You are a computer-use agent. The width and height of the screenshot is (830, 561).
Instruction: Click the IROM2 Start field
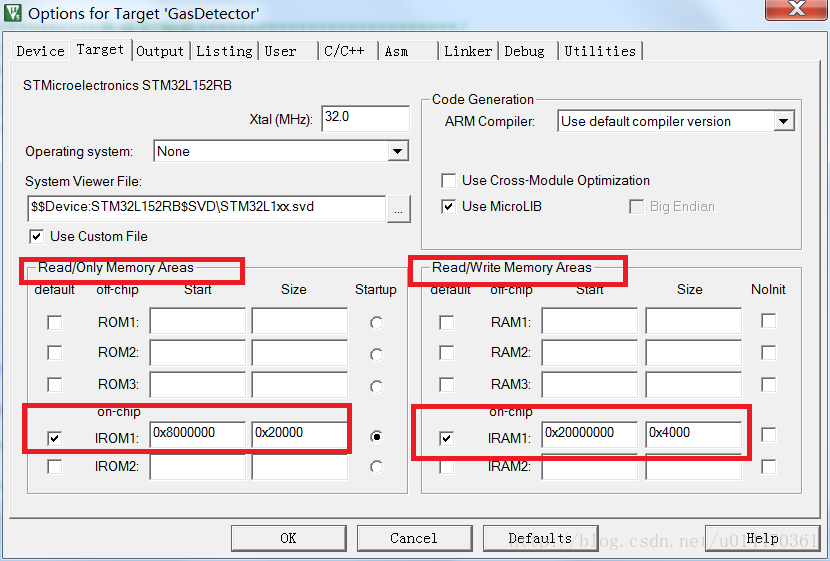pos(197,467)
